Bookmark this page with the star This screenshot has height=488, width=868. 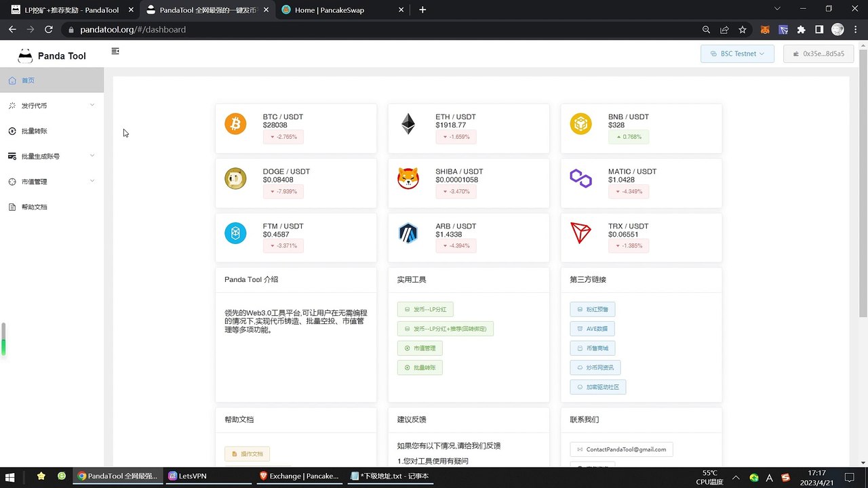[743, 30]
